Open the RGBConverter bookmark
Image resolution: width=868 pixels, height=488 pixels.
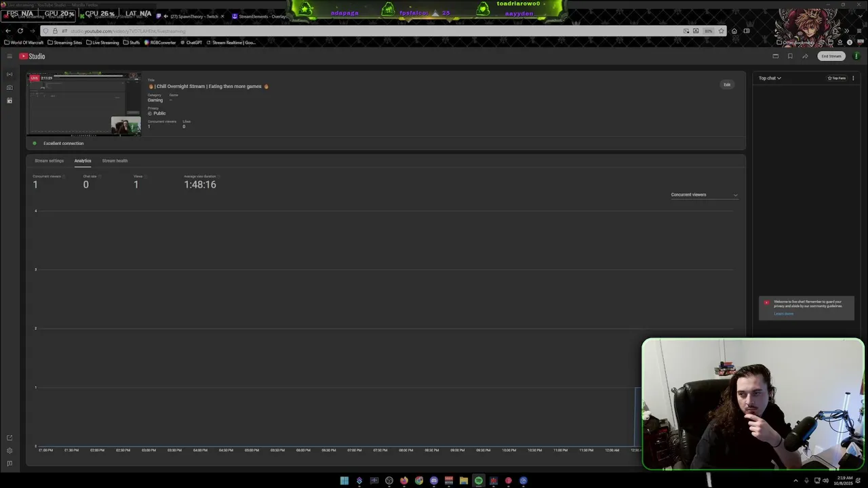[160, 42]
